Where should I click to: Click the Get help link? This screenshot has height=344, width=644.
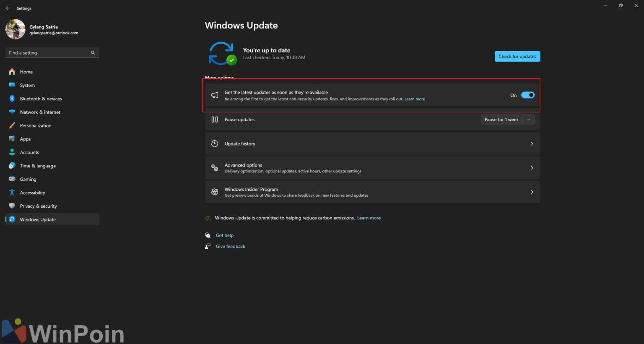coord(225,235)
